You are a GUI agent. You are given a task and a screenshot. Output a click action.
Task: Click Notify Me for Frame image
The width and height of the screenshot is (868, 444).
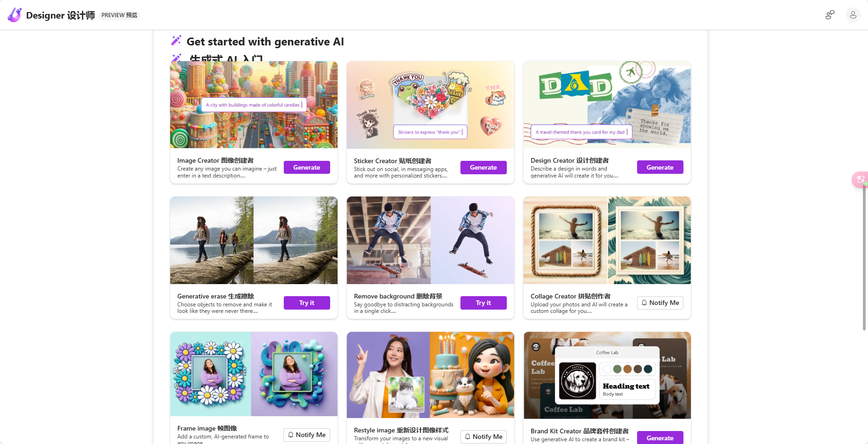pyautogui.click(x=306, y=435)
